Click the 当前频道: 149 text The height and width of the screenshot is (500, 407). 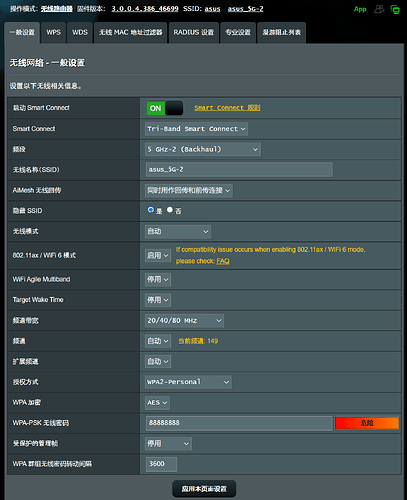pyautogui.click(x=198, y=341)
